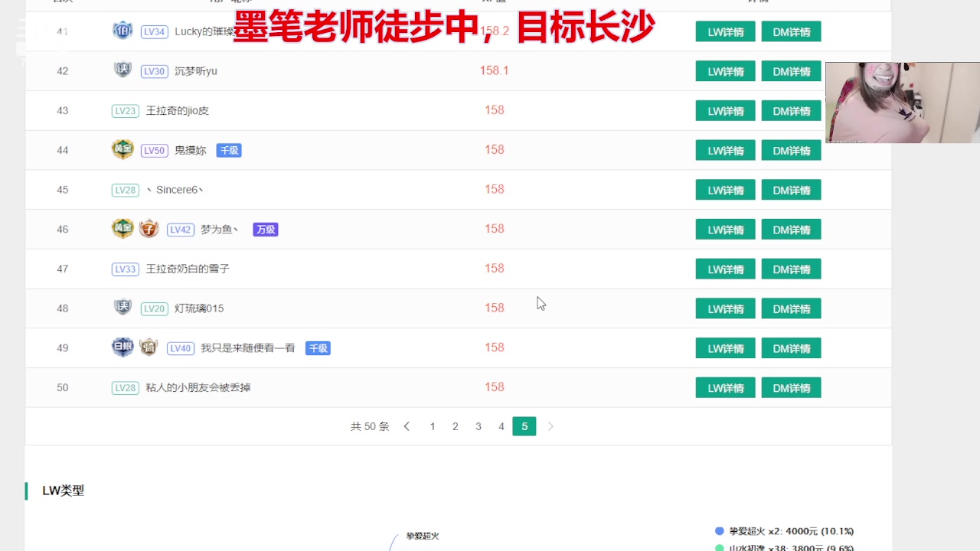Open the next page with the right chevron
The width and height of the screenshot is (980, 551).
[x=551, y=426]
